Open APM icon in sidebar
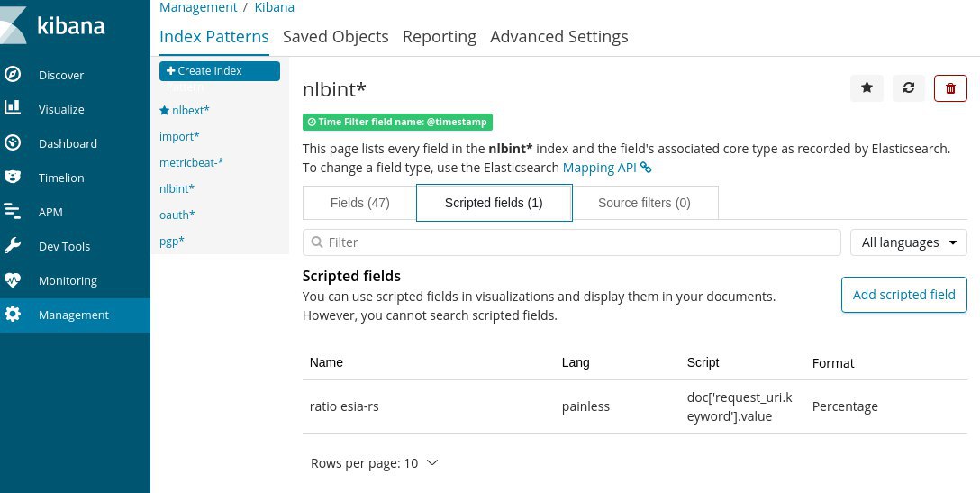 13,211
